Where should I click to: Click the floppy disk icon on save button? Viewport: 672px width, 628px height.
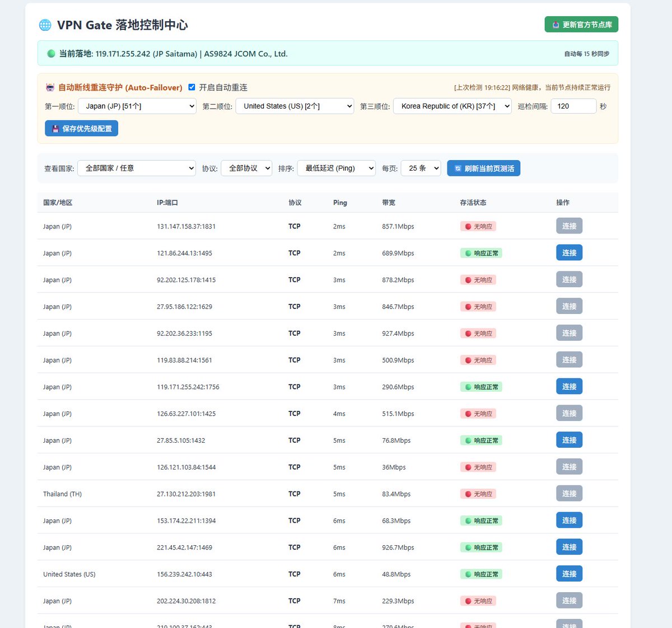pyautogui.click(x=55, y=129)
